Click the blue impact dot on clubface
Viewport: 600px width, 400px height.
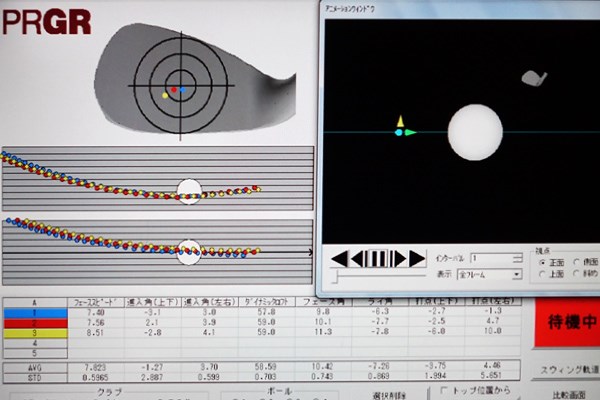pyautogui.click(x=183, y=90)
